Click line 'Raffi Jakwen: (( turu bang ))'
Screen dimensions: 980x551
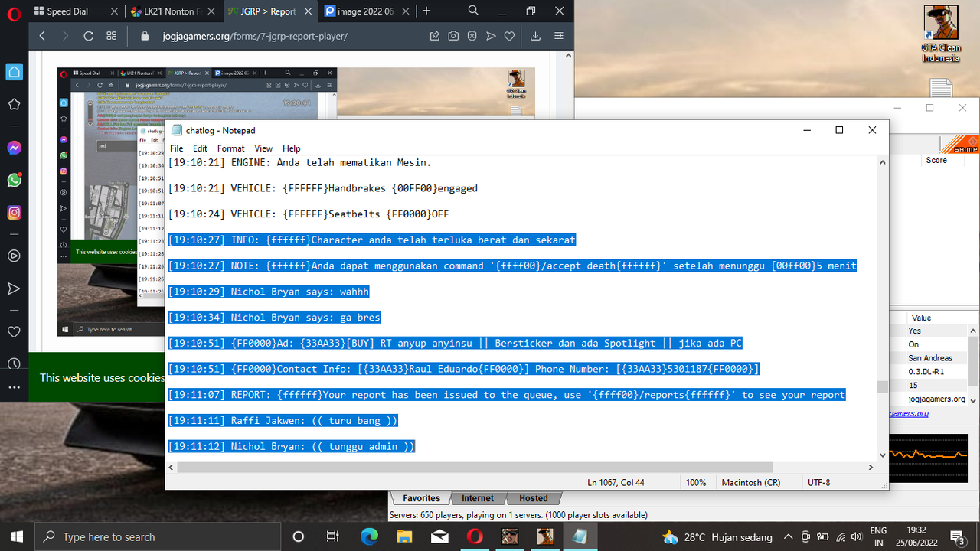pos(283,421)
